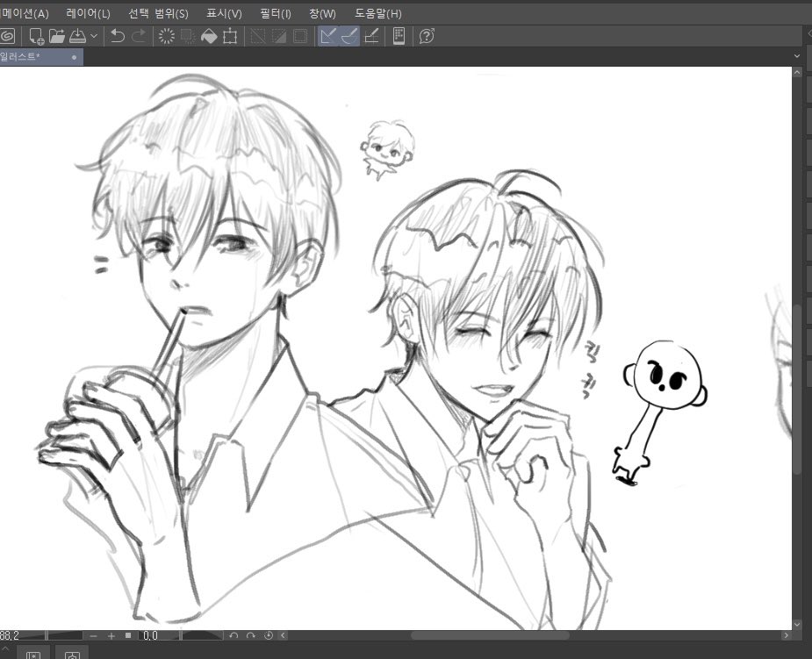This screenshot has width=812, height=659.
Task: Click the first timeline palette icon
Action: pyautogui.click(x=33, y=653)
